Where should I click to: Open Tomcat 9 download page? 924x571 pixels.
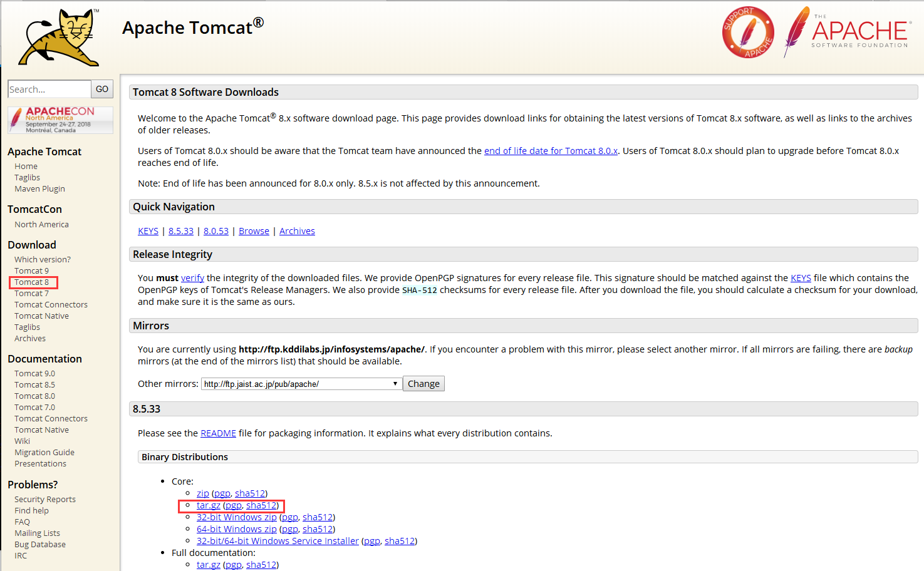click(x=31, y=271)
